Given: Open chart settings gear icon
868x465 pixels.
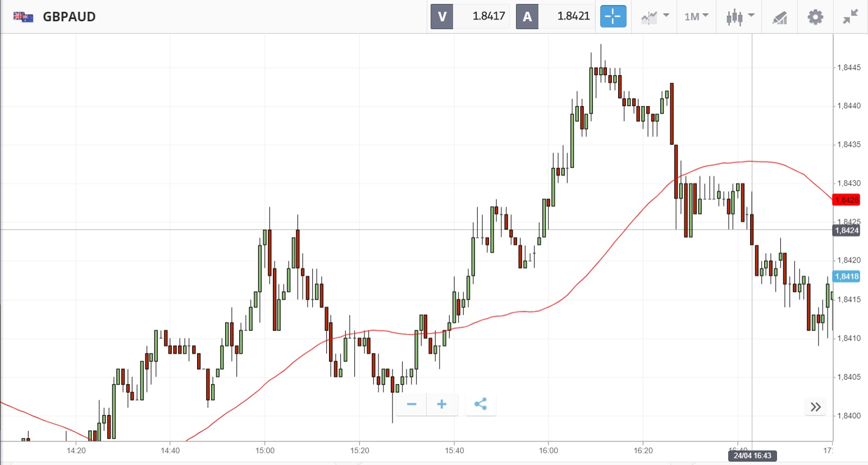Looking at the screenshot, I should (x=815, y=17).
